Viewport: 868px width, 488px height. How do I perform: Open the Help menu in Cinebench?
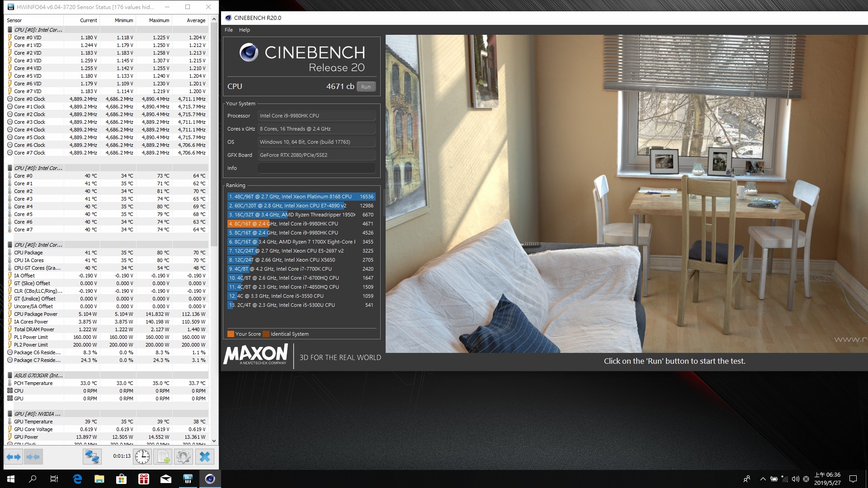point(244,30)
